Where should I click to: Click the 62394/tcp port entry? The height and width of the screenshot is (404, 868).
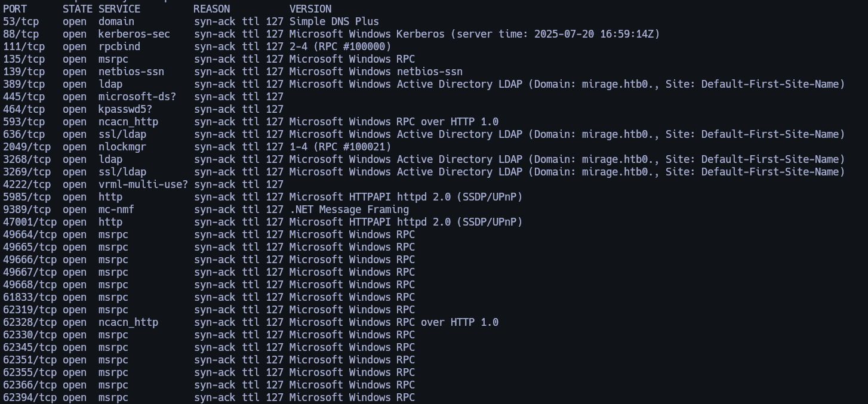point(30,397)
